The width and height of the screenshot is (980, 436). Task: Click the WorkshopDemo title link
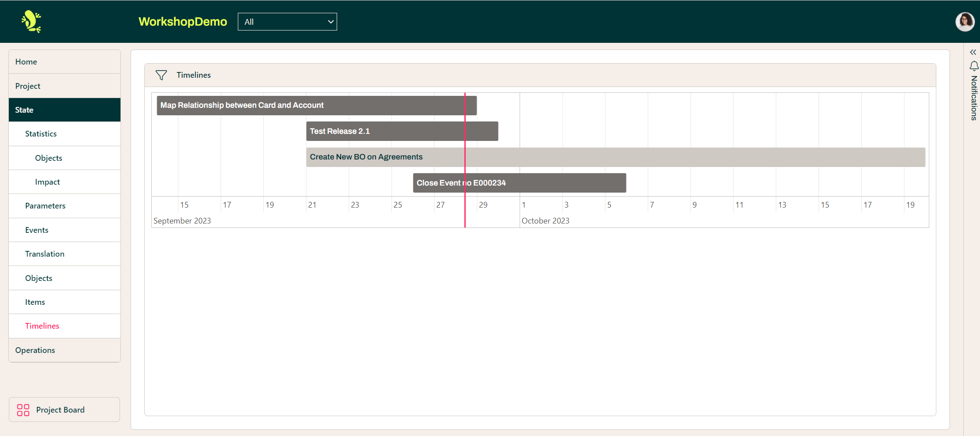pyautogui.click(x=183, y=21)
